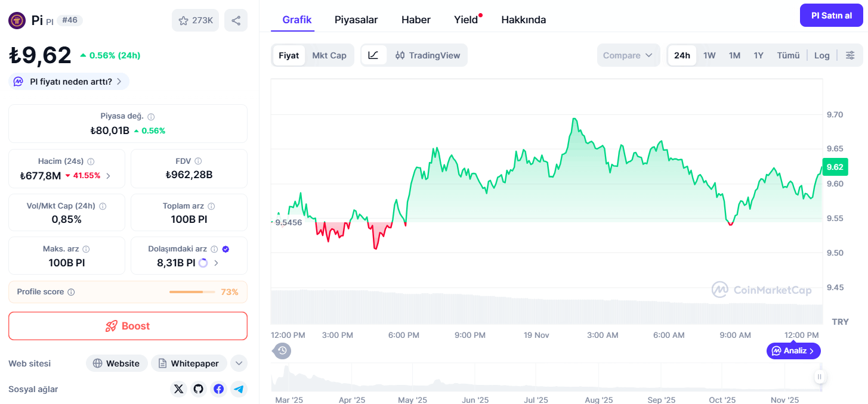Viewport: 868px width, 404px height.
Task: Click the 9.5456 opening price label
Action: [x=288, y=222]
